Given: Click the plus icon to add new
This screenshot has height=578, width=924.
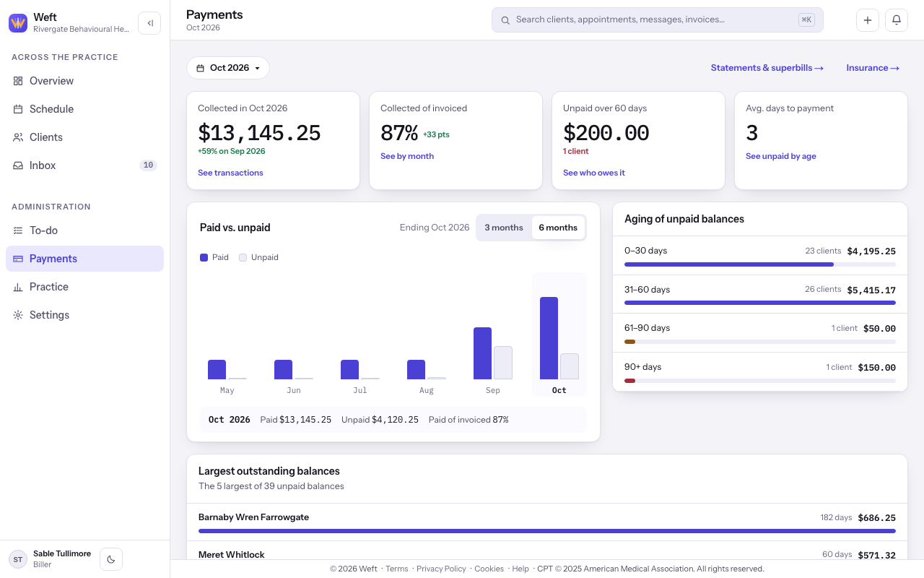Looking at the screenshot, I should coord(868,20).
